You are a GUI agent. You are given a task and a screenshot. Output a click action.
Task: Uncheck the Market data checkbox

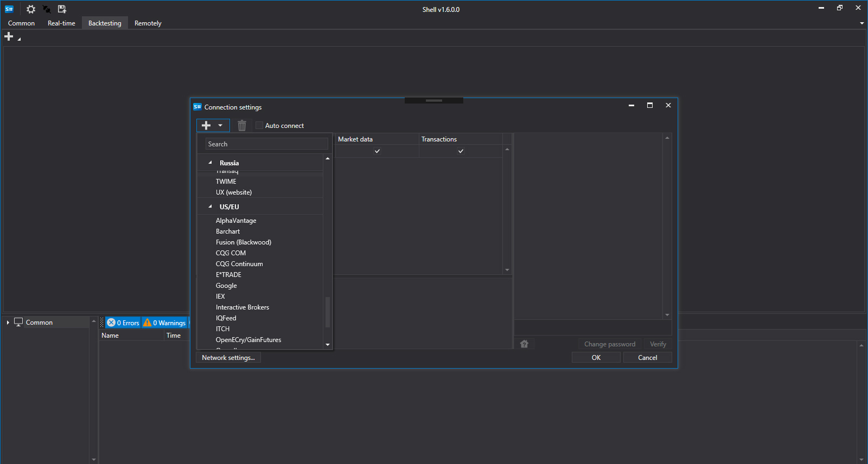(377, 151)
